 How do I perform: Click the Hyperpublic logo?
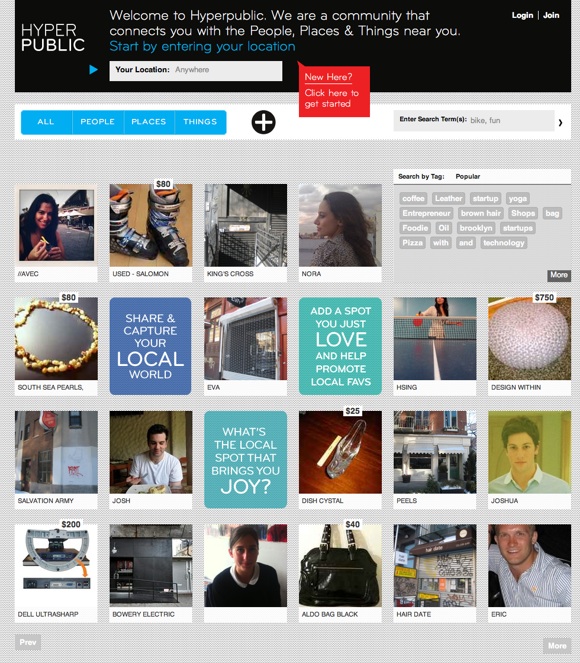coord(53,38)
